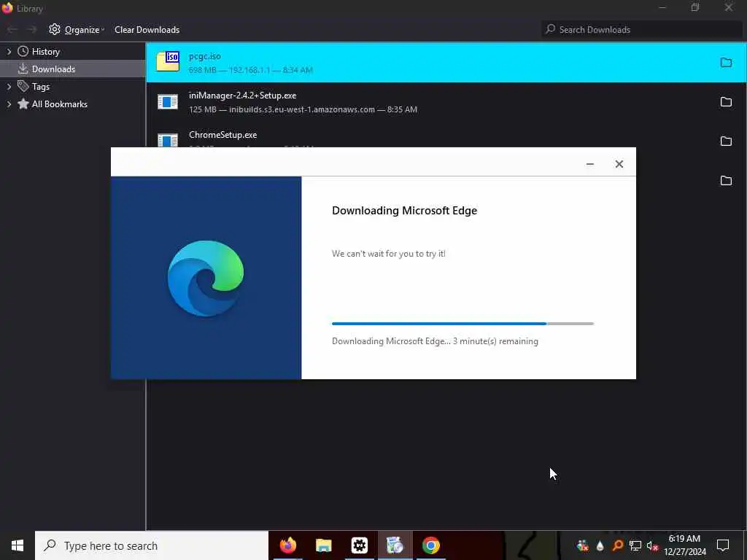
Task: Expand the All Bookmarks tree node
Action: coord(9,104)
